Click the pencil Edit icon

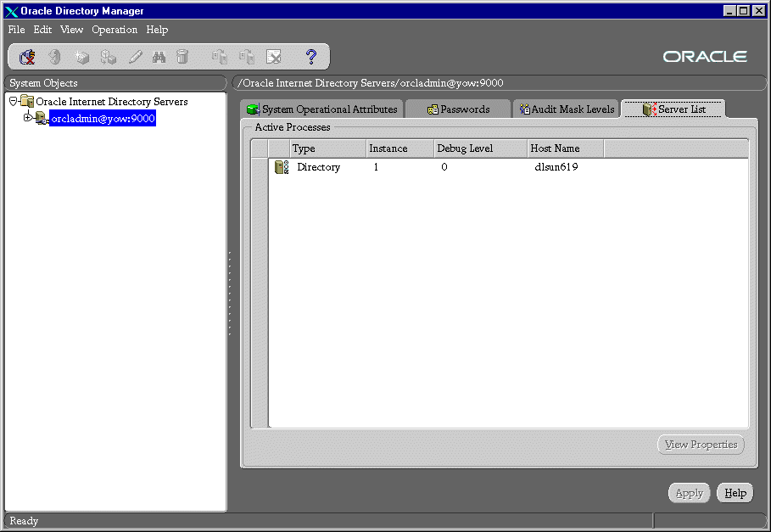click(135, 57)
